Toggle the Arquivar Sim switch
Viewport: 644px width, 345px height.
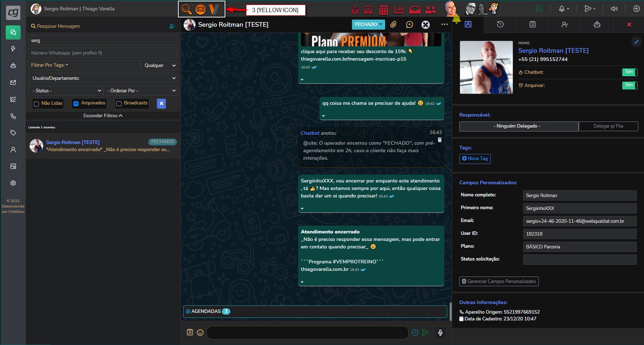pos(630,85)
